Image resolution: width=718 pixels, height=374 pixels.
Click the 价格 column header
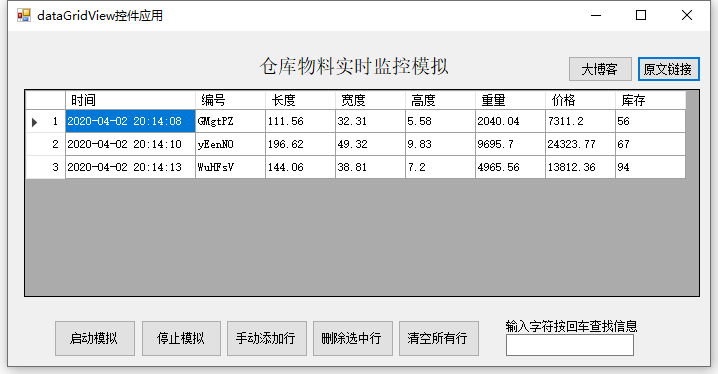tap(581, 100)
